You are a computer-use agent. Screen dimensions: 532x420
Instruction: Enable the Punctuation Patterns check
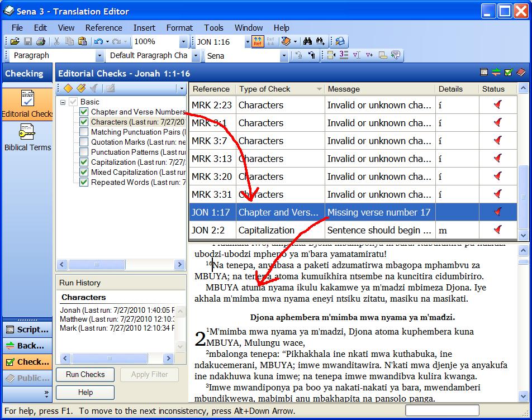click(x=84, y=152)
